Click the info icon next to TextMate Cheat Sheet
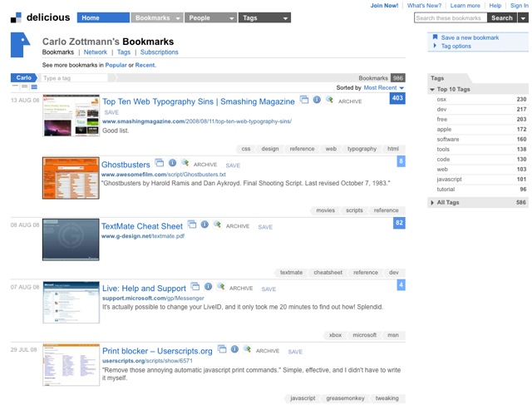Screen dimensions: 532x405 point(204,225)
